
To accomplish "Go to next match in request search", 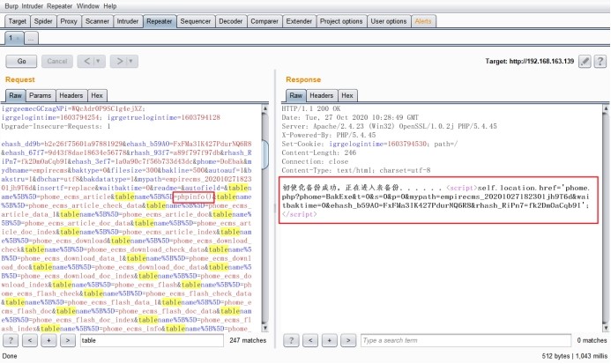I will point(68,340).
